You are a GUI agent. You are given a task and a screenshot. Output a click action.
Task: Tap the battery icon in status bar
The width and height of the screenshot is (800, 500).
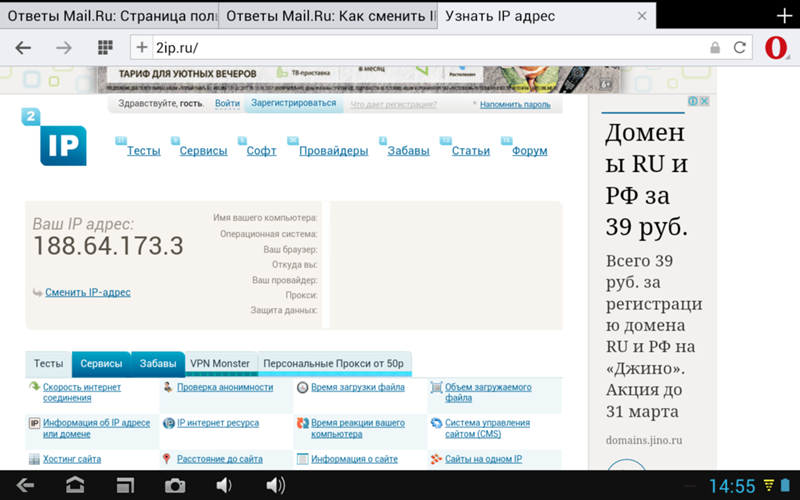[786, 485]
